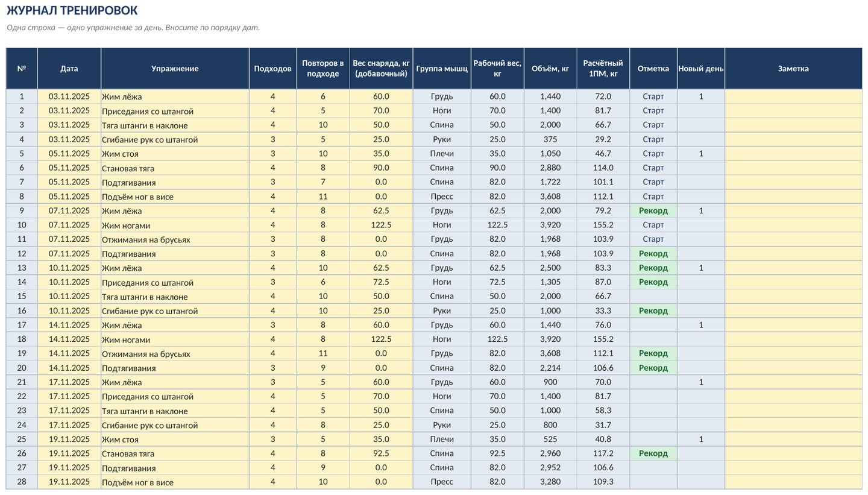Screen dimensions: 868x495
Task: Select the weight value "92.5" in the Вес снаряда column
Action: (381, 453)
